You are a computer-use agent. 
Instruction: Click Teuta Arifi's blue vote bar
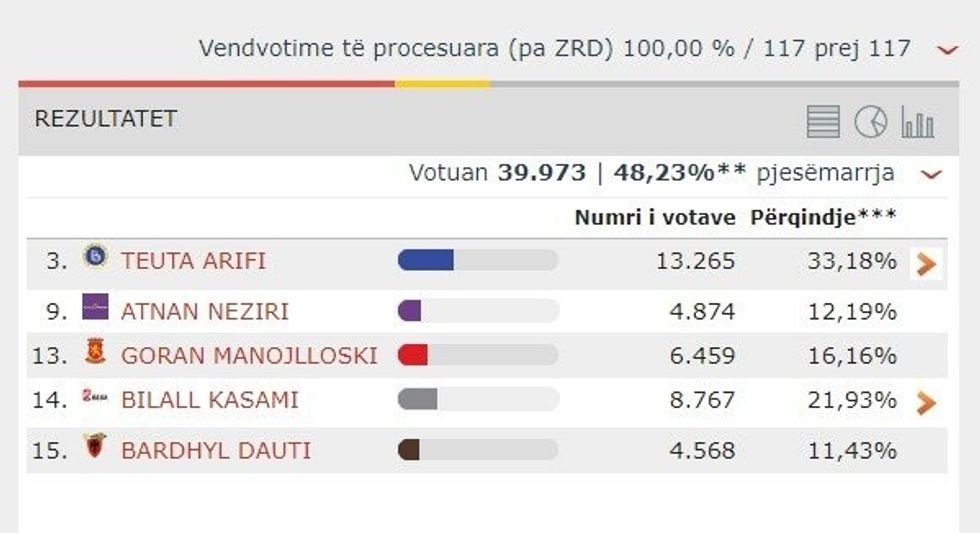(x=426, y=261)
